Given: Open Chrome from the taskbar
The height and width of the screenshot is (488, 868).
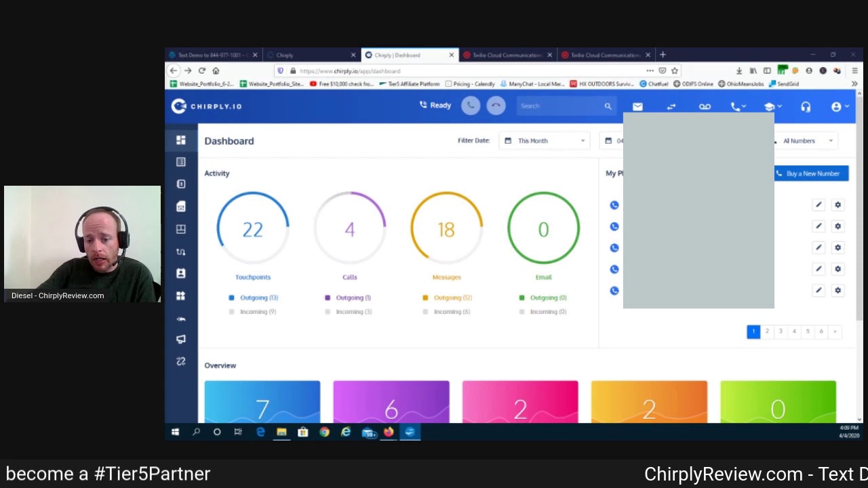Looking at the screenshot, I should pyautogui.click(x=324, y=432).
